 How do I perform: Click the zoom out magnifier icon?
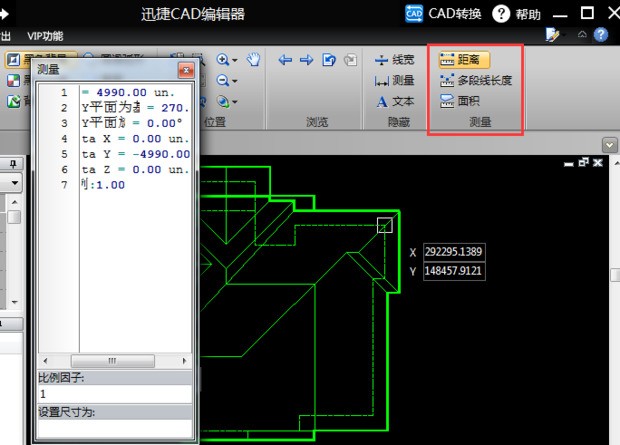[x=223, y=81]
